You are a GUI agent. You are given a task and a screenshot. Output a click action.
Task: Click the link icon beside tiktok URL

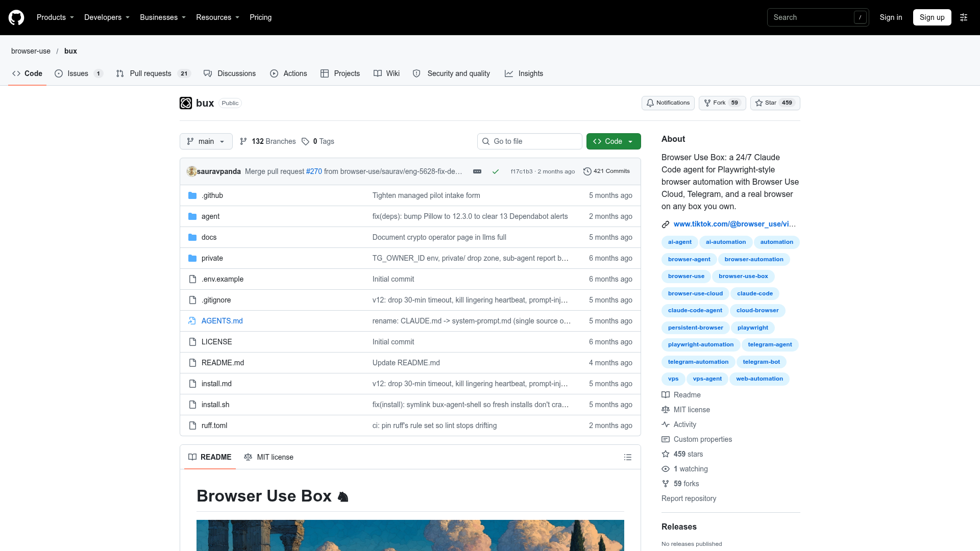(x=666, y=224)
